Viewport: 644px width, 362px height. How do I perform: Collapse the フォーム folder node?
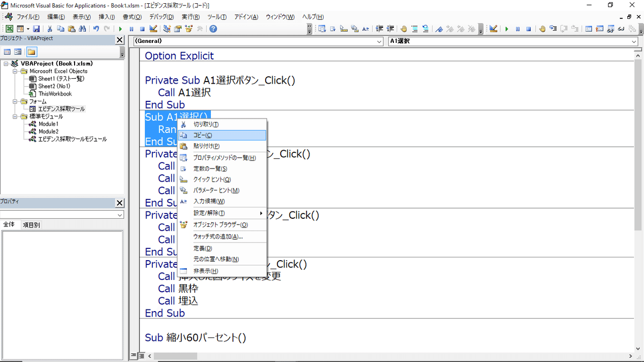coord(16,101)
